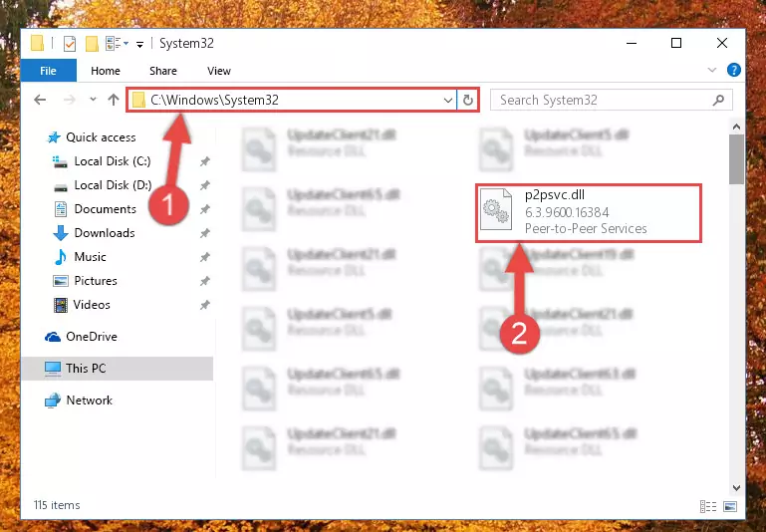Unpin Local Disk (C:) via its pin icon
Viewport: 766px width, 532px height.
(204, 161)
